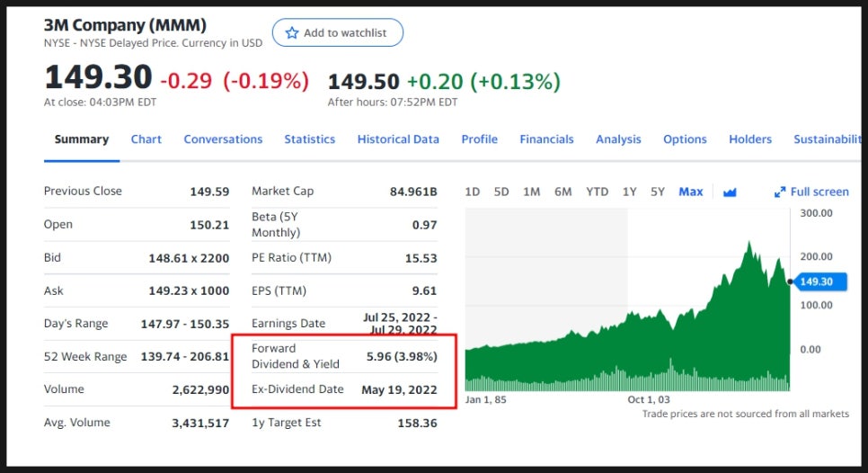
Task: Set chart range to 1D
Action: coord(473,192)
